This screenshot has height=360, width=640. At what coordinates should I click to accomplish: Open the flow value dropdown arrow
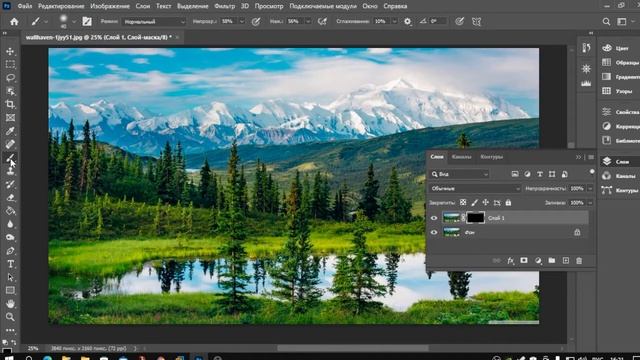[308, 22]
